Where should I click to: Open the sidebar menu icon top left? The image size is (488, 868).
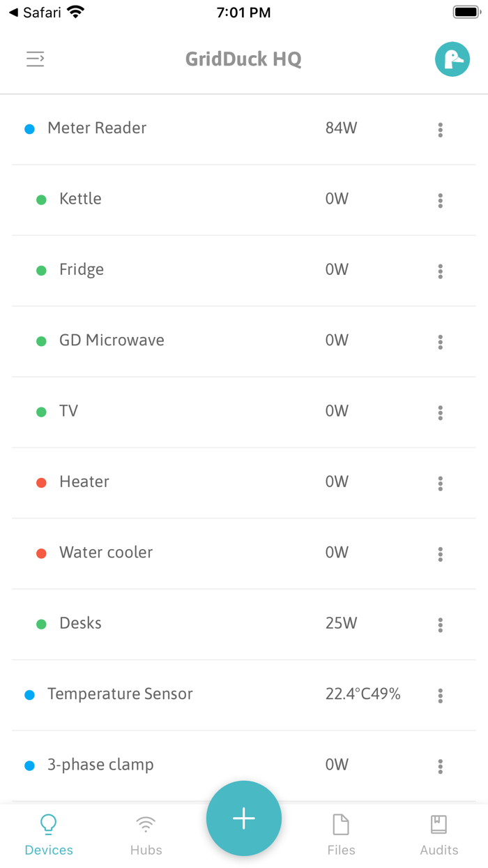coord(35,59)
